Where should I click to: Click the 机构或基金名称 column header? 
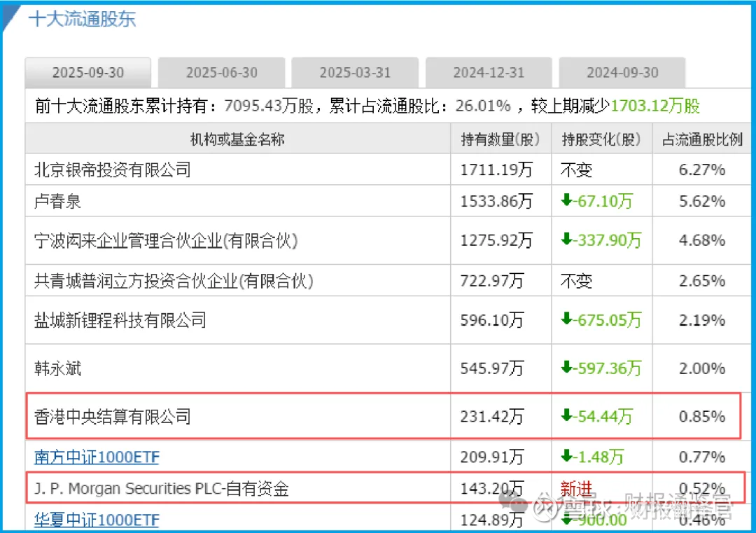[237, 139]
